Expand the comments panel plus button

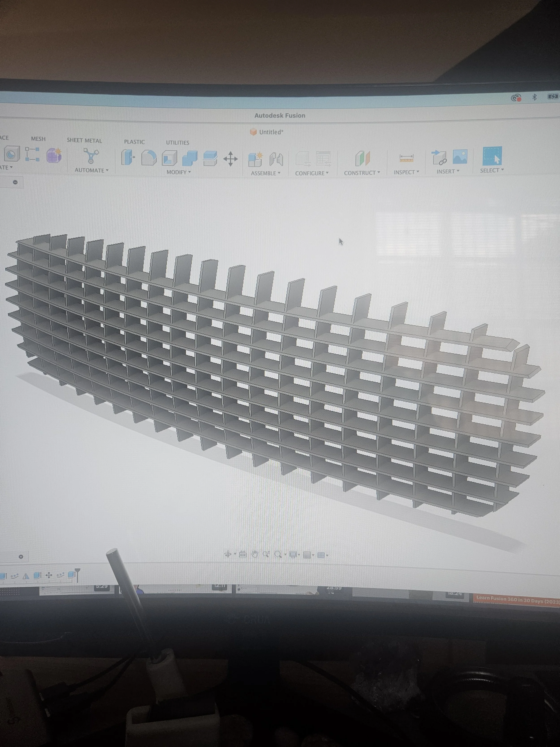[21, 556]
